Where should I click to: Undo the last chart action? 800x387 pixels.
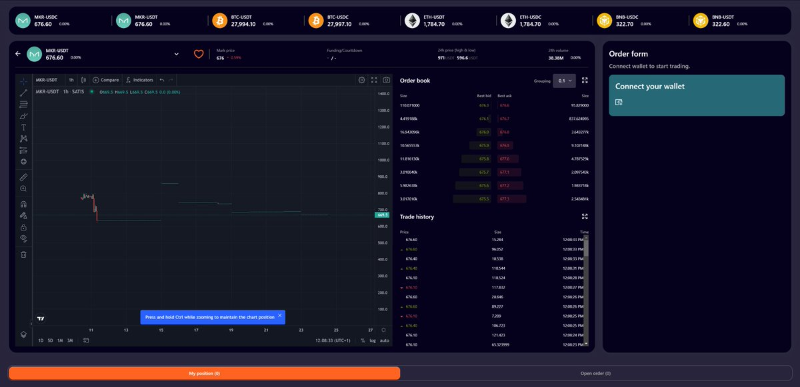pyautogui.click(x=162, y=80)
